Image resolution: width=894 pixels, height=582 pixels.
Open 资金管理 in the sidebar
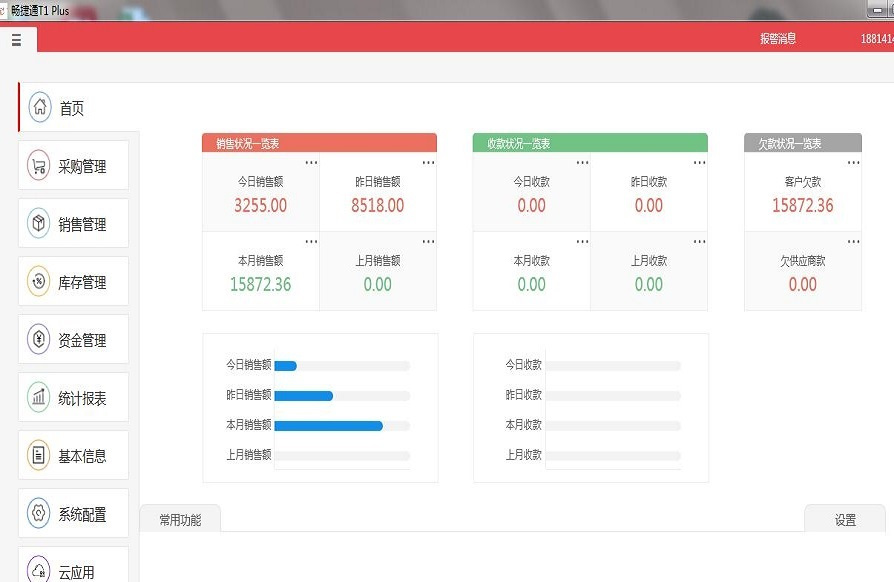pos(74,339)
